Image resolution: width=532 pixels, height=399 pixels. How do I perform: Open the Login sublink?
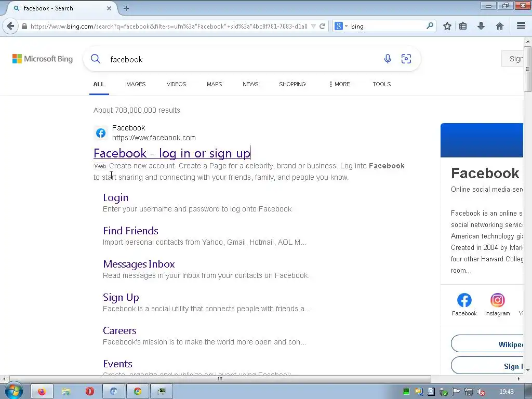point(116,197)
